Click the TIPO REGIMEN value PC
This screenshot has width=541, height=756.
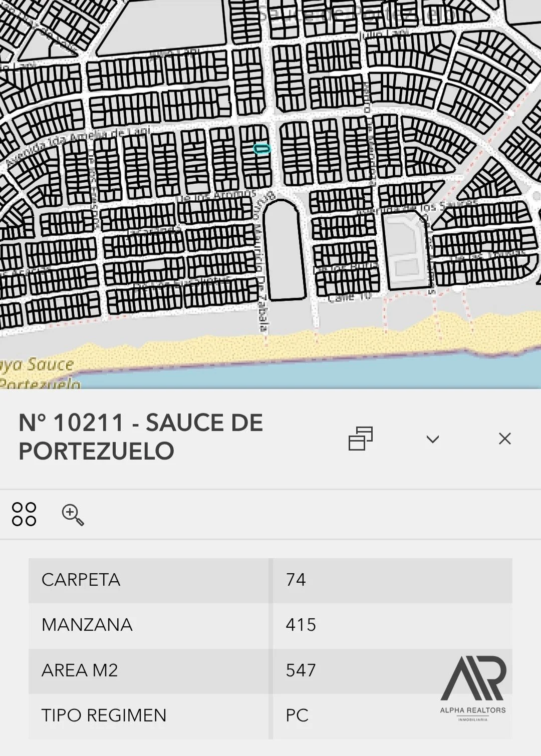[297, 715]
